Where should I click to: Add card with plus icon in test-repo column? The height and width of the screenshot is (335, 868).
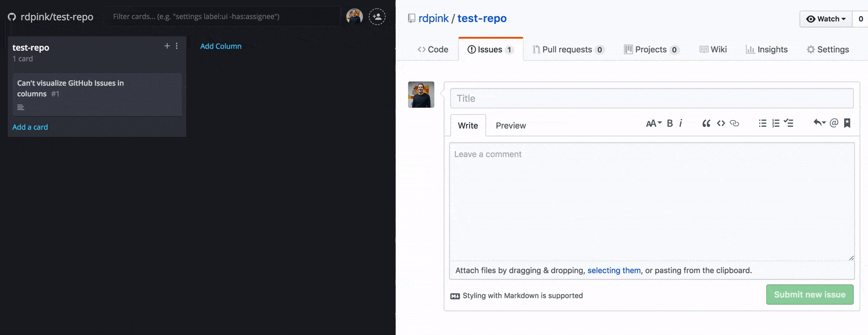pos(167,46)
